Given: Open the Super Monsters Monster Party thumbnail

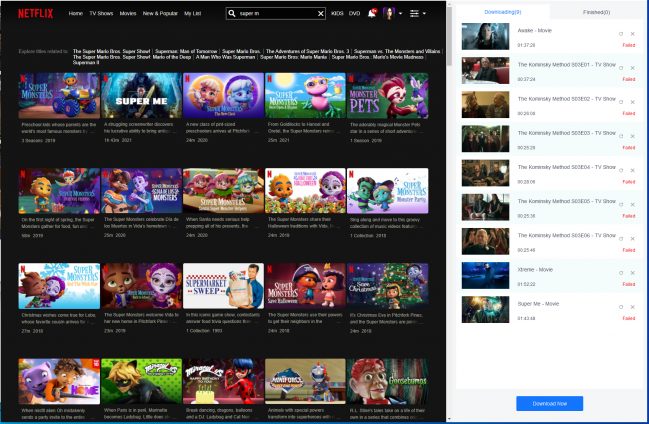Looking at the screenshot, I should click(x=388, y=191).
